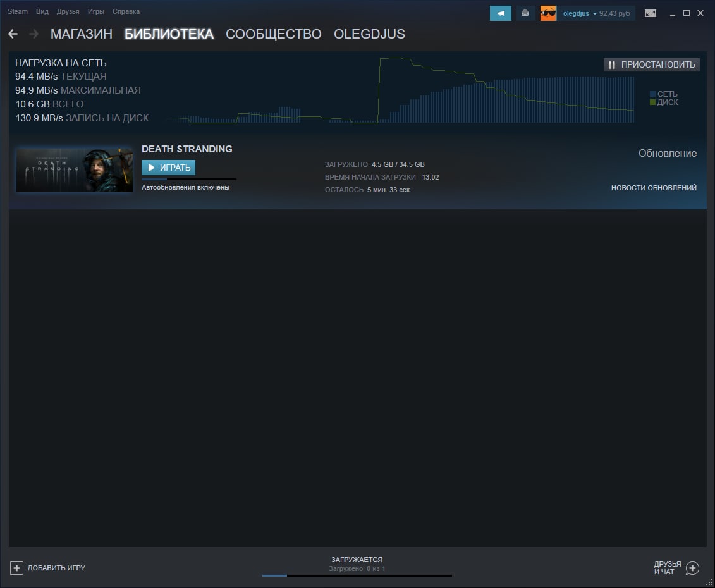
Task: Open НОВОСТИ ОБНОВЛЕНИЙ link
Action: [x=654, y=188]
